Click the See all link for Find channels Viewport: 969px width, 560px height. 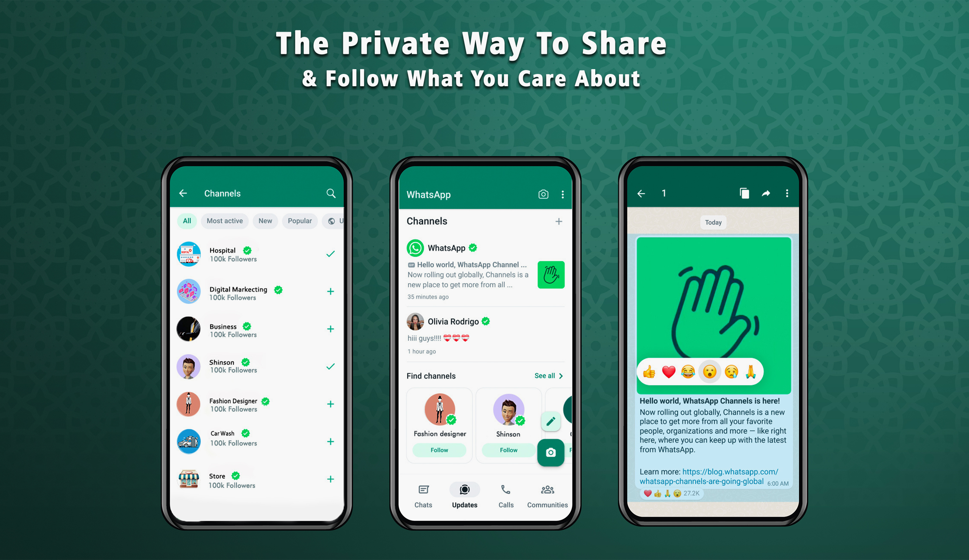click(x=547, y=376)
